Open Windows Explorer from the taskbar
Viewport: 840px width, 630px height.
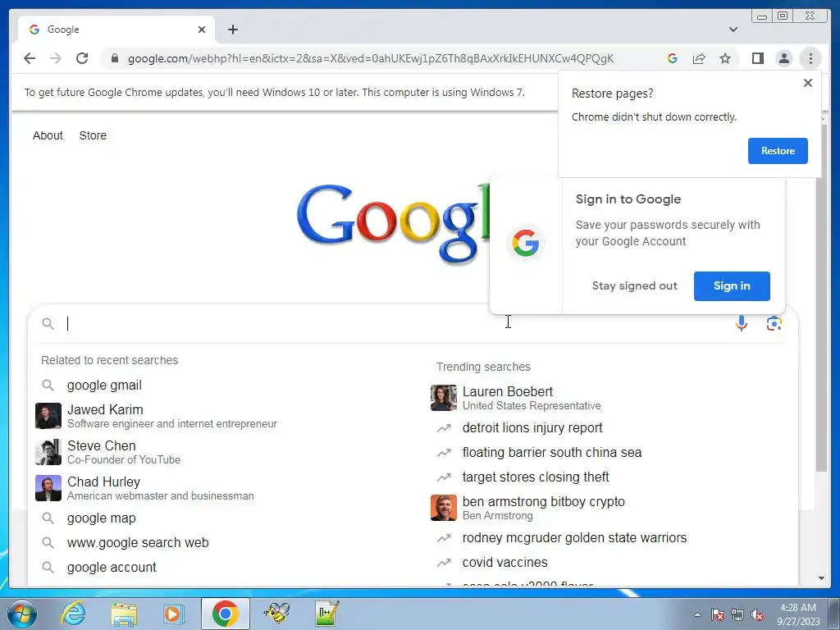124,614
